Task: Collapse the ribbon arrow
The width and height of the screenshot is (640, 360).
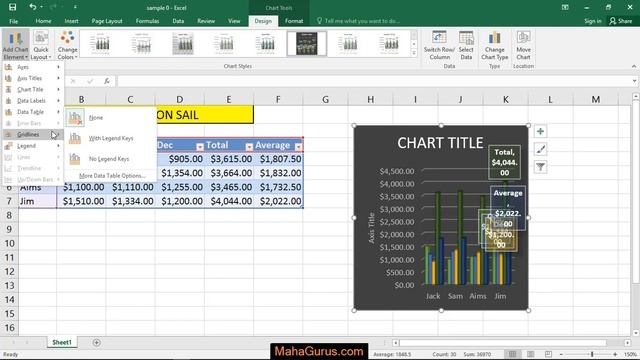Action: click(x=633, y=66)
